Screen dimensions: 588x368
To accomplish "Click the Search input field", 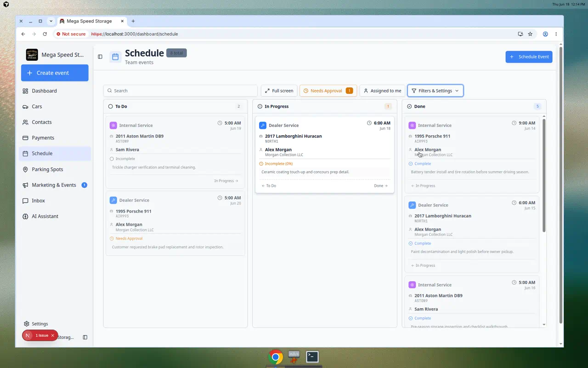I will pyautogui.click(x=181, y=91).
